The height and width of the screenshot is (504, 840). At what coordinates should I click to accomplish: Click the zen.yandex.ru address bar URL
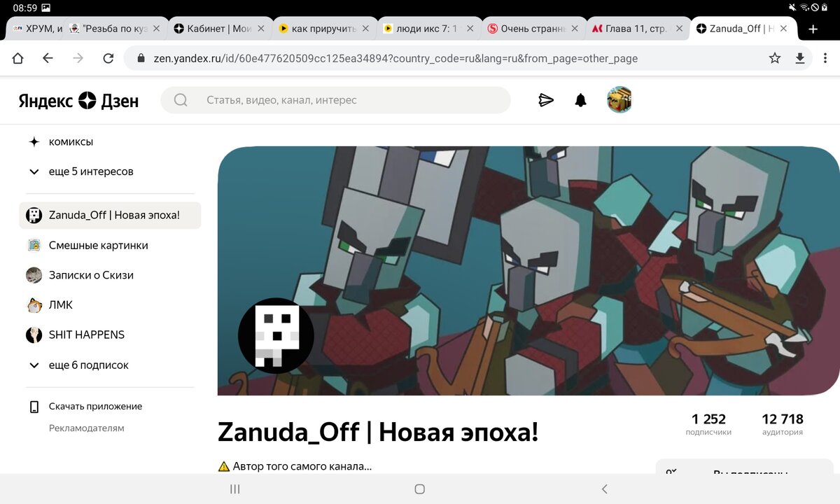pyautogui.click(x=395, y=59)
